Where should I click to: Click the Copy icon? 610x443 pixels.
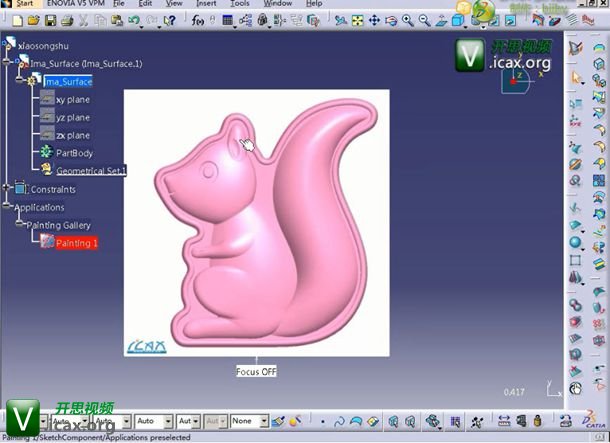tap(100, 20)
